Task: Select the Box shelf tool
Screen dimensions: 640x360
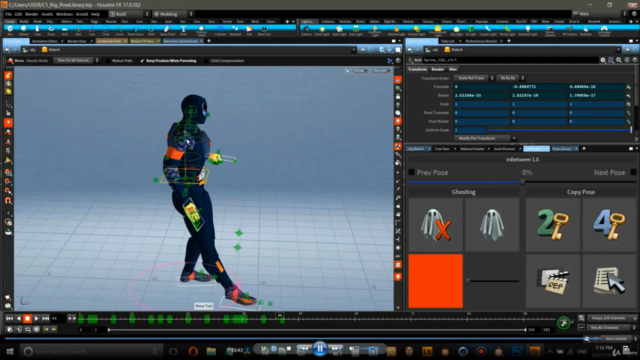Action: coord(10,30)
